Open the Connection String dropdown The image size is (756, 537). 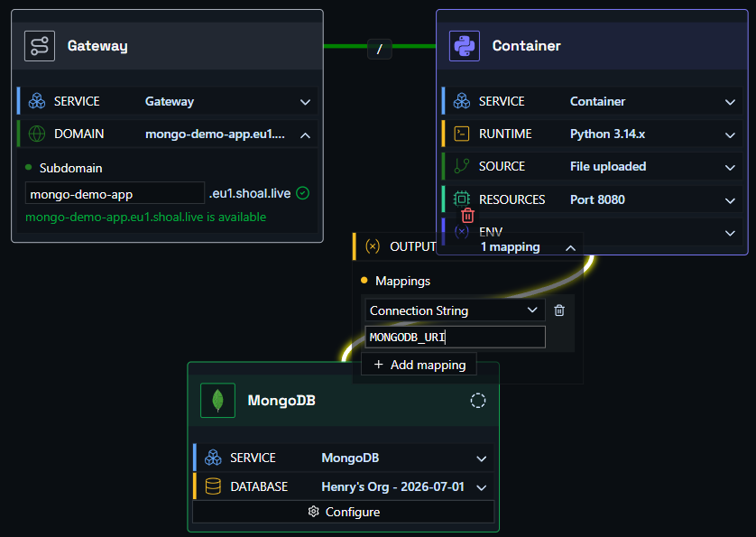(456, 310)
